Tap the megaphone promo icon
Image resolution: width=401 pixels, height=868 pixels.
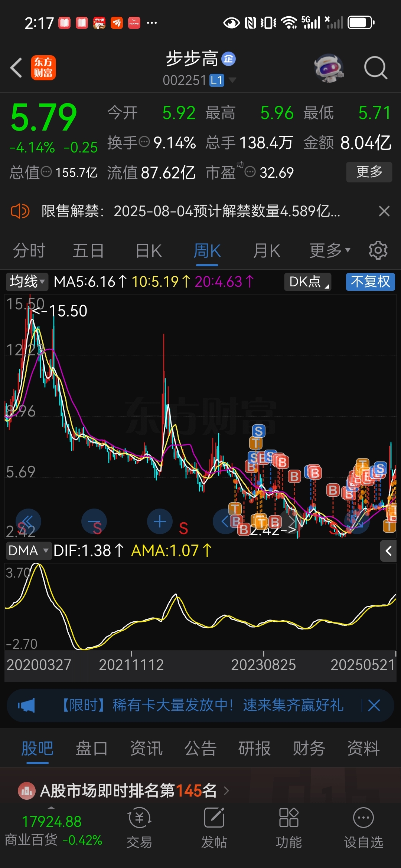(x=26, y=705)
